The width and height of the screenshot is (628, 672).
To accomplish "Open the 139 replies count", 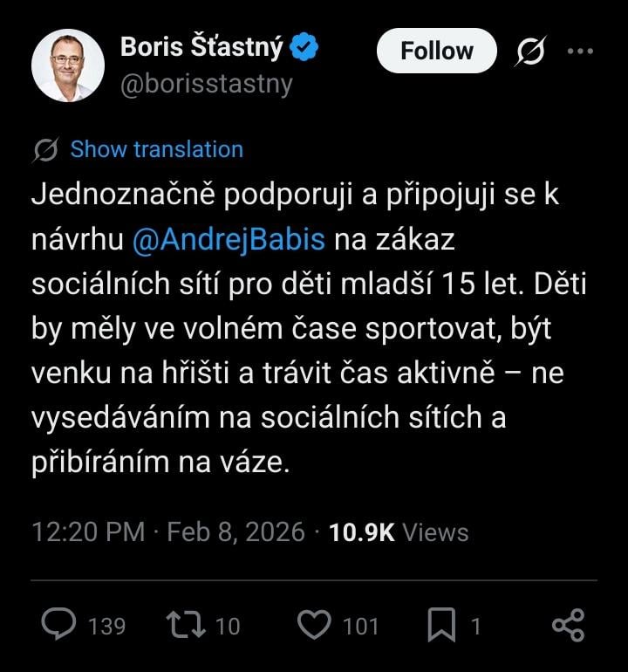I will click(x=106, y=626).
